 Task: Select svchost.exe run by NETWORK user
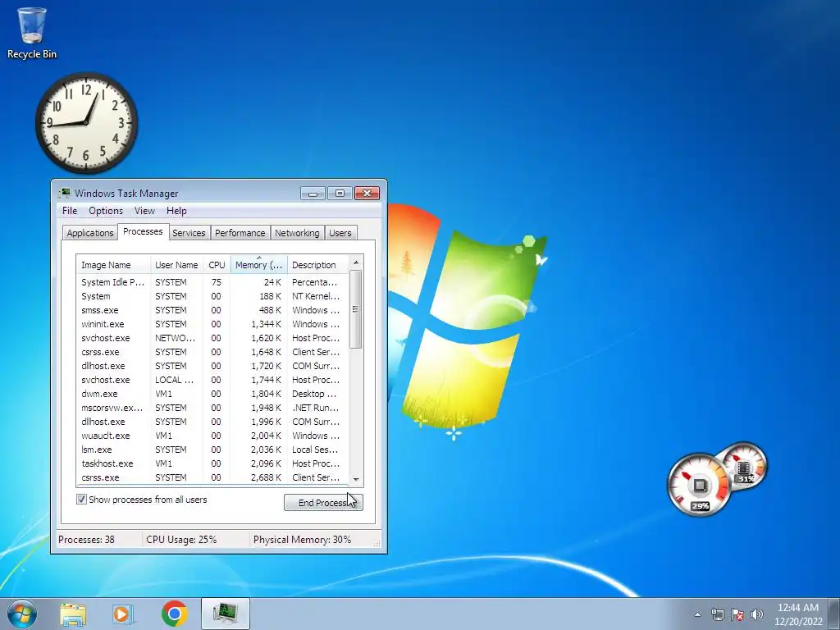click(212, 337)
